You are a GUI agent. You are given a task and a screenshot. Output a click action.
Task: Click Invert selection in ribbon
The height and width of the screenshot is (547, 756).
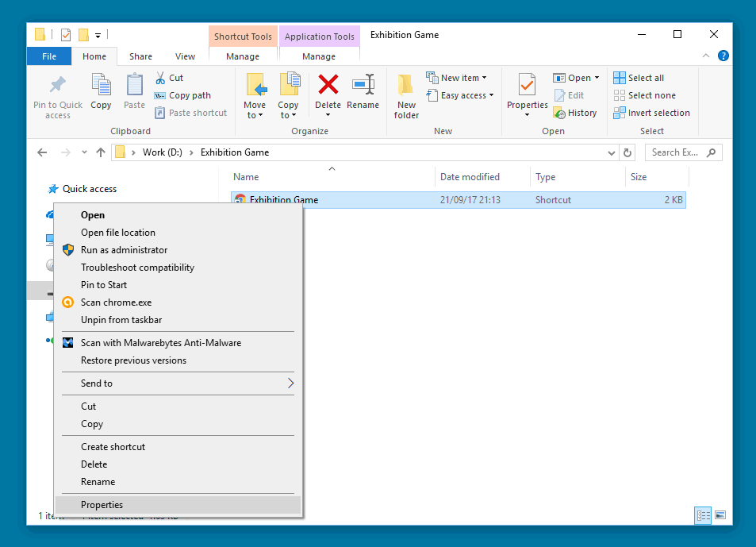click(x=652, y=113)
